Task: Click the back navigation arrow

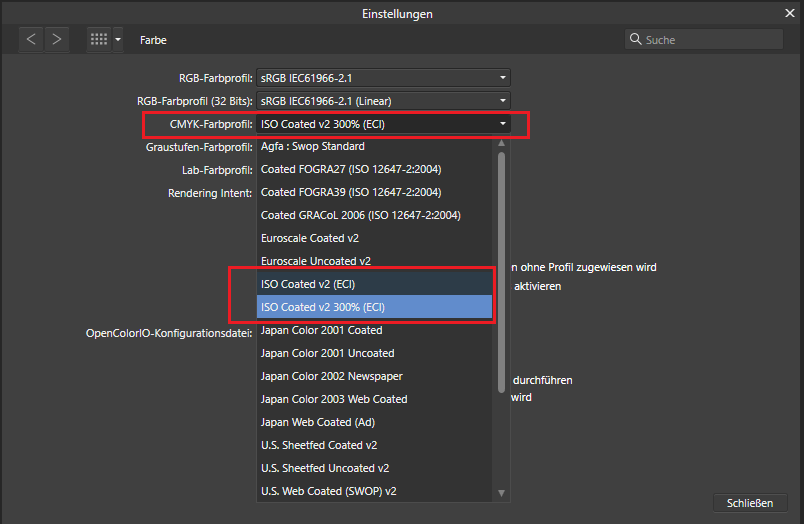Action: [x=31, y=39]
